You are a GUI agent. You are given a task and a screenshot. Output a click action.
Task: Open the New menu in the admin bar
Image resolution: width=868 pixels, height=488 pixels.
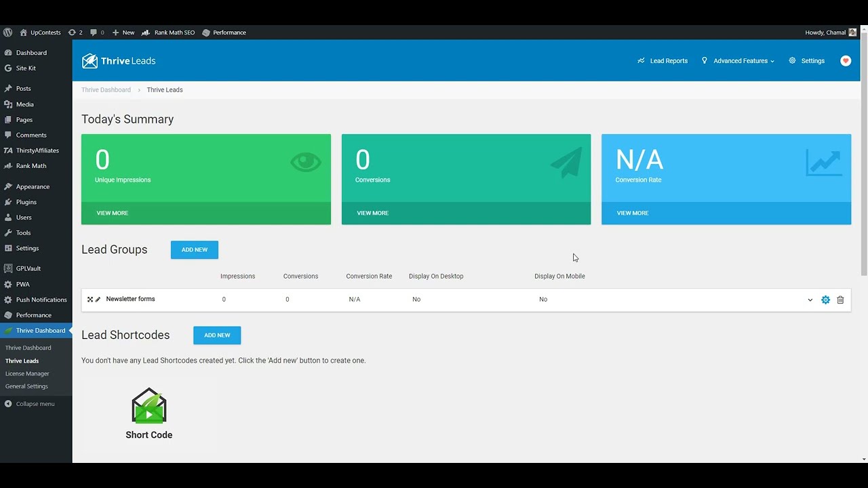click(x=123, y=32)
